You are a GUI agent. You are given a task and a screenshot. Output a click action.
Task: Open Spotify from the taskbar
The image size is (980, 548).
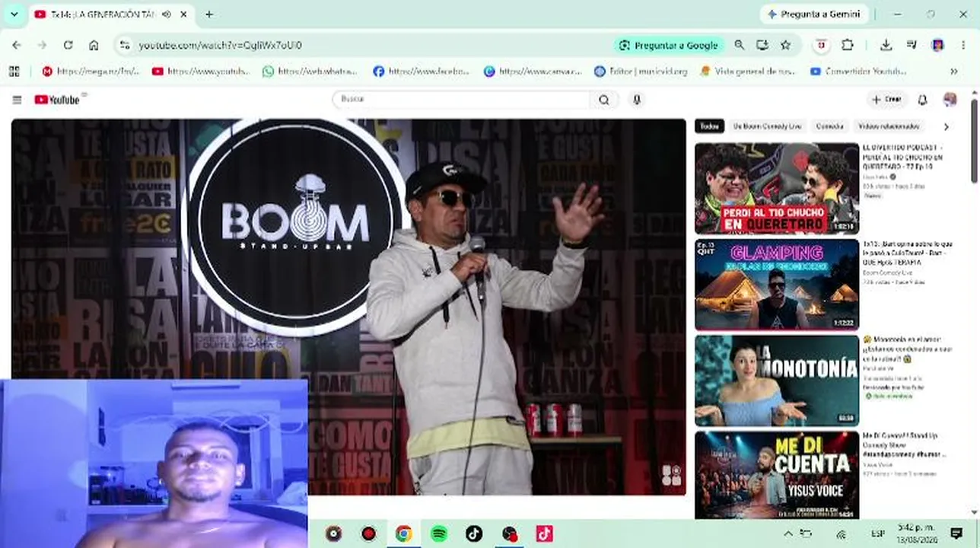tap(439, 534)
